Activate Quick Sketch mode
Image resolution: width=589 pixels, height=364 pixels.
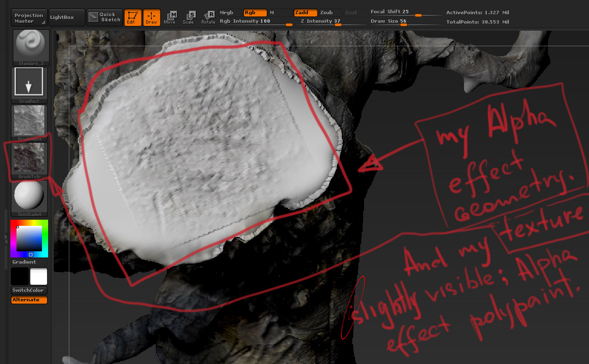pos(105,17)
